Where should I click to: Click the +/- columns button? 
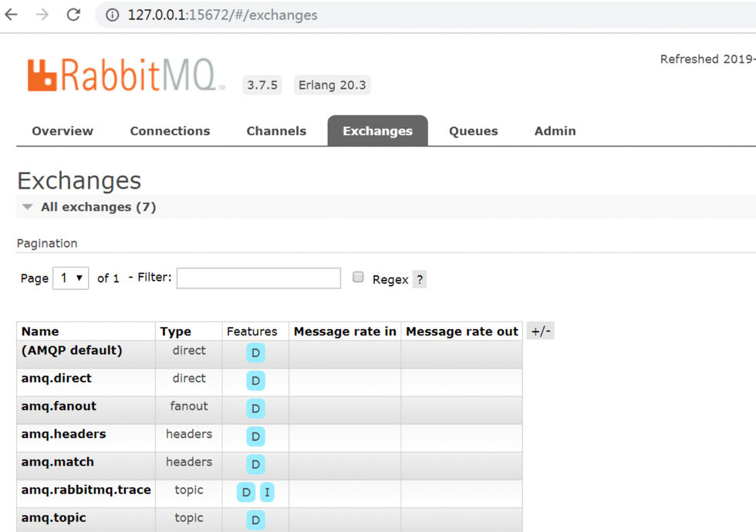(x=541, y=331)
